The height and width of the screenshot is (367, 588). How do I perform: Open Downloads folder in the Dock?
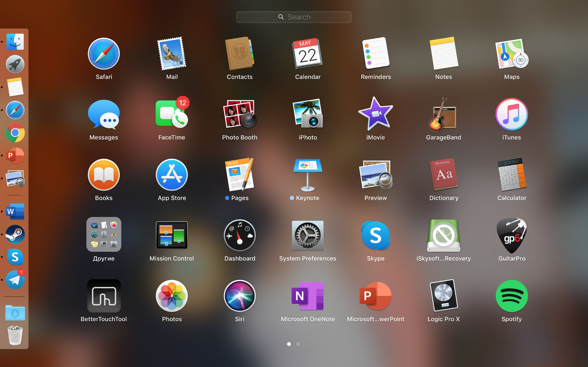point(15,313)
